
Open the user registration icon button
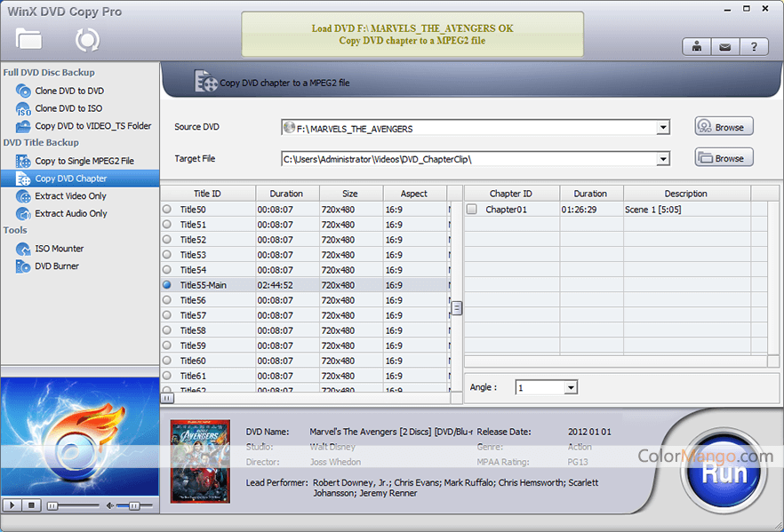pos(696,47)
